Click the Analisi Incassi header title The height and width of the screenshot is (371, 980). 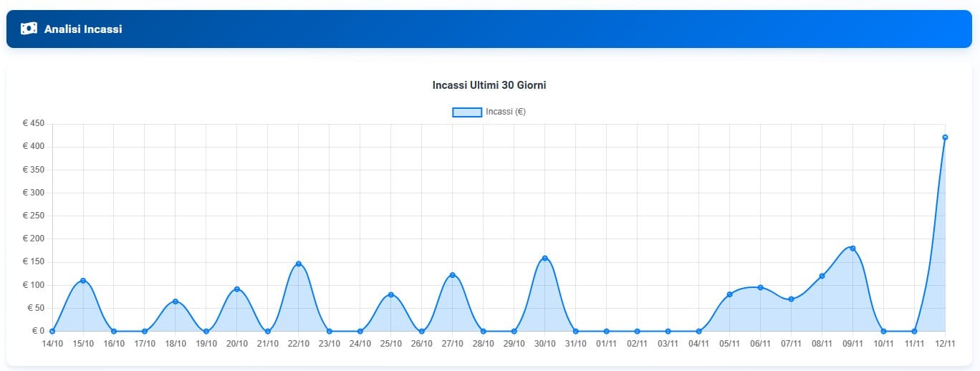pos(83,29)
